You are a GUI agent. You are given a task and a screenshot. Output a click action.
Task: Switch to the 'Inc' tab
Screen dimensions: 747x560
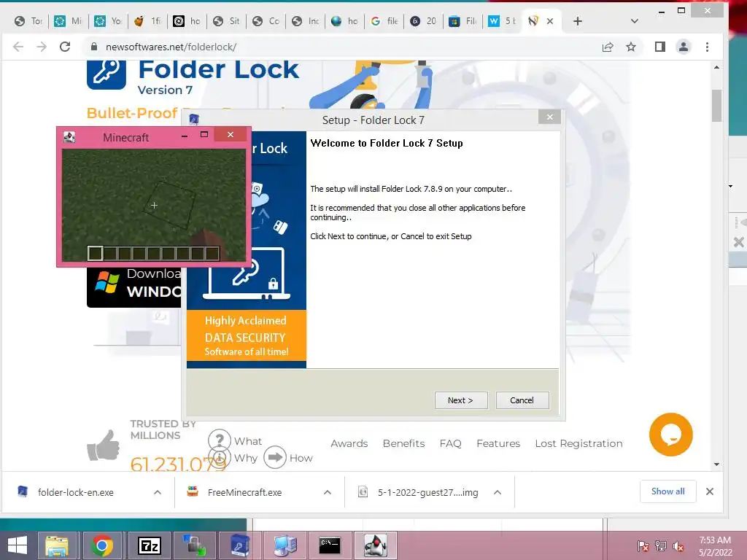coord(306,21)
